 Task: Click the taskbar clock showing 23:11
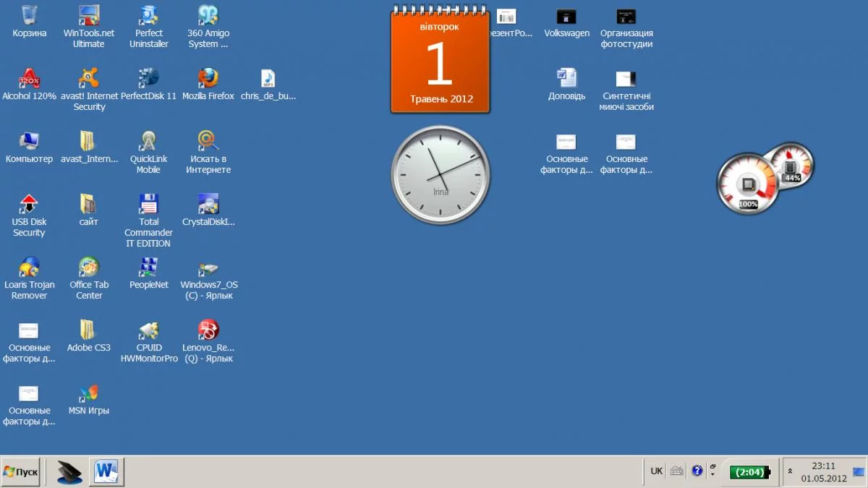tap(823, 472)
